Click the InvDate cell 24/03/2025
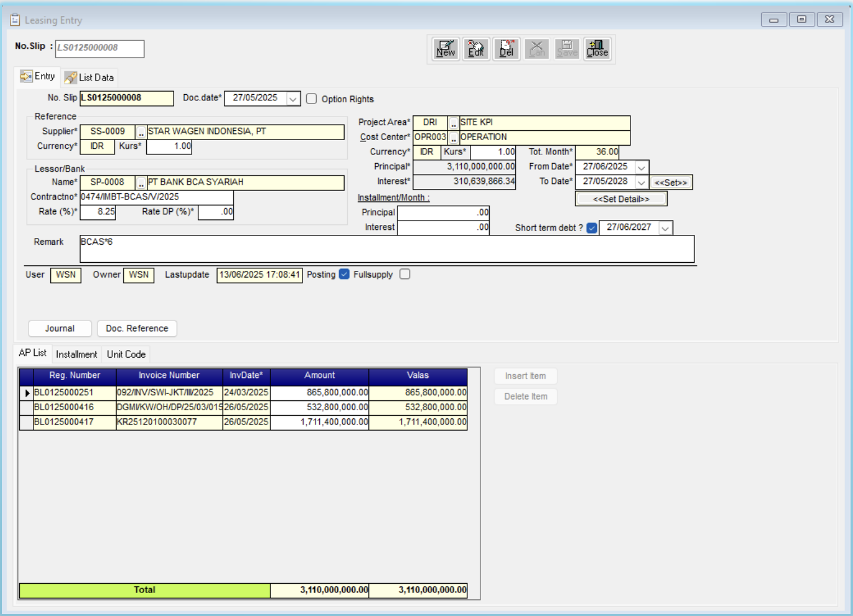This screenshot has height=616, width=853. coord(247,393)
